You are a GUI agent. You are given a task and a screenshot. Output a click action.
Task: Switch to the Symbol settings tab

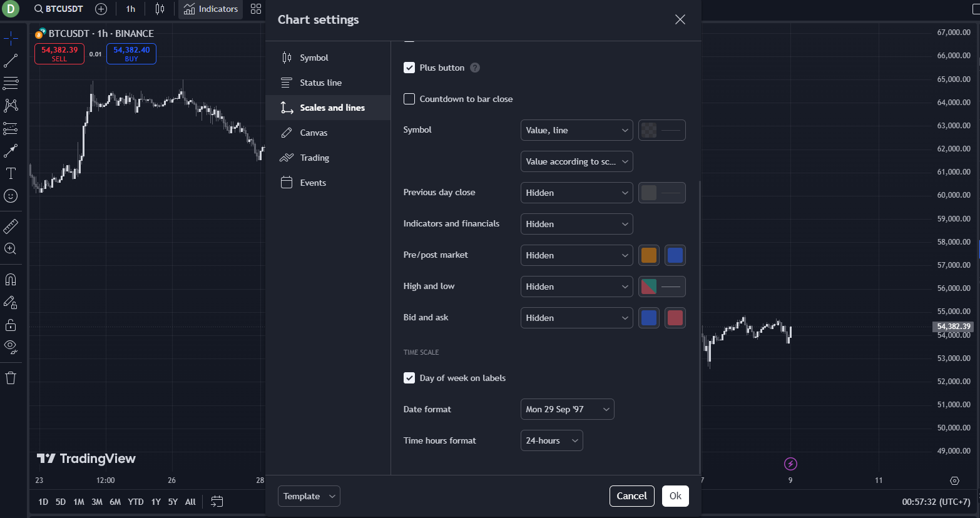(328, 58)
